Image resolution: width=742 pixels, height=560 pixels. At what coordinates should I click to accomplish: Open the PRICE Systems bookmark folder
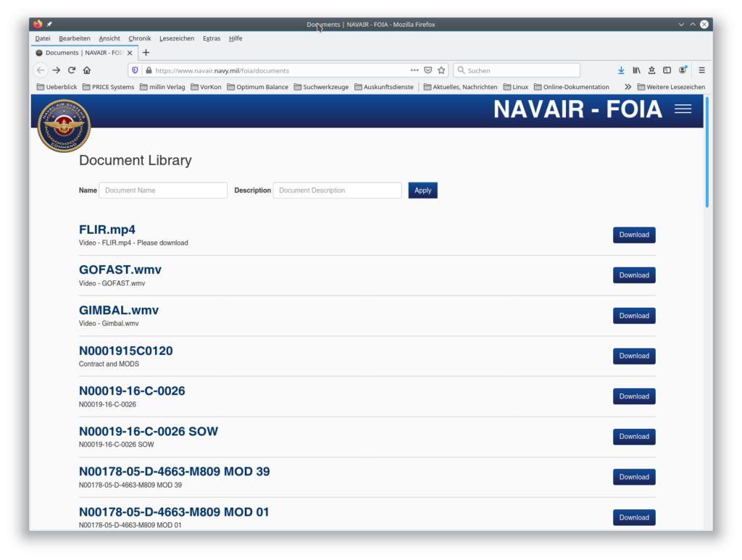(x=109, y=87)
